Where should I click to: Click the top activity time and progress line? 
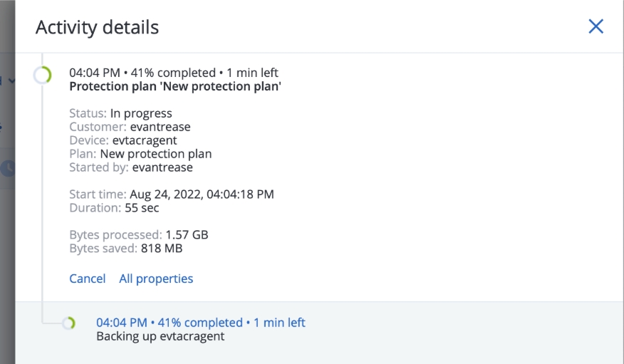pyautogui.click(x=173, y=73)
